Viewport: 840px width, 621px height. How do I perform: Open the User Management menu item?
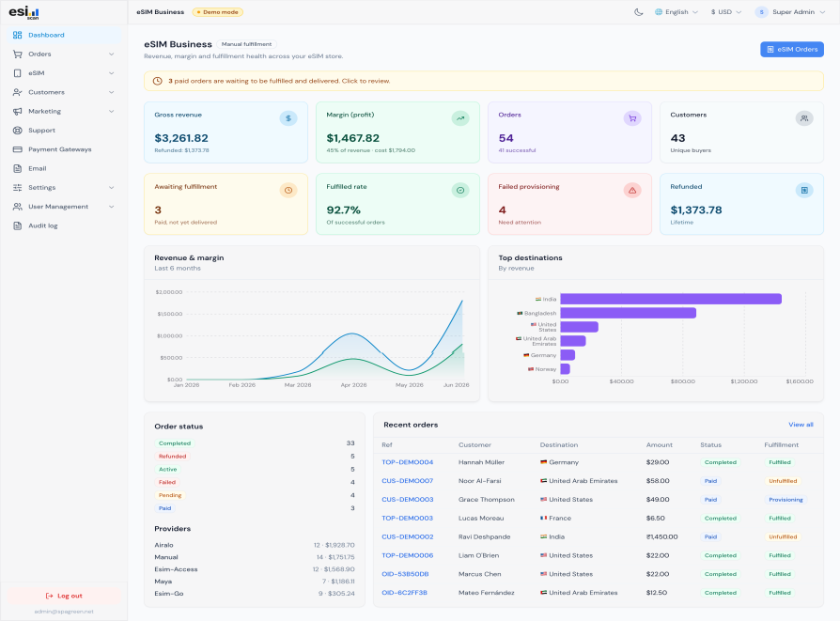(64, 207)
